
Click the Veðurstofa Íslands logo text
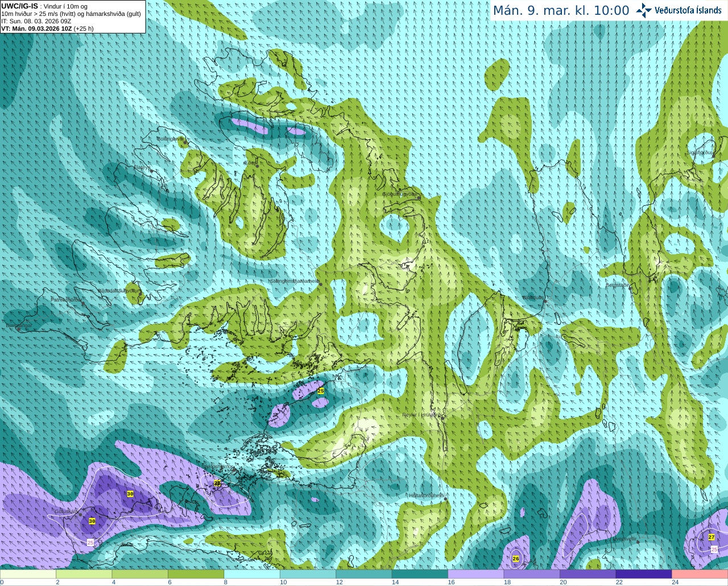click(x=688, y=10)
